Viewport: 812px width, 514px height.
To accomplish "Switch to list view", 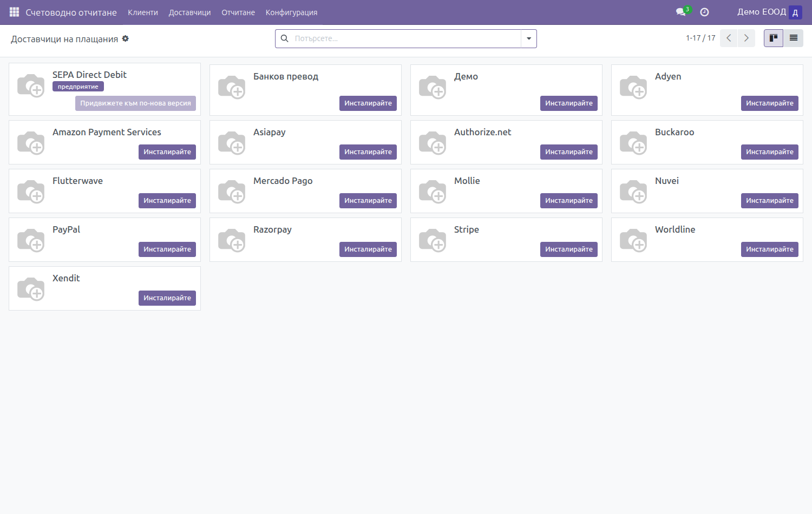I will coord(794,38).
